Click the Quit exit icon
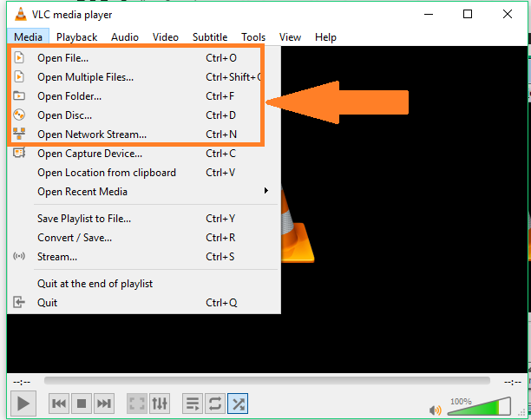The height and width of the screenshot is (420, 531). 19,302
